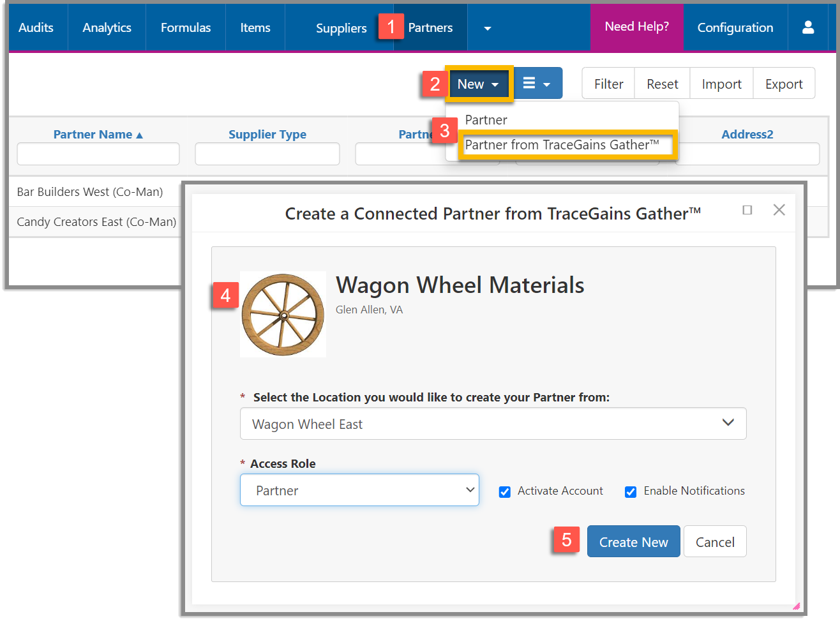
Task: Click the Need Help? button
Action: click(637, 27)
